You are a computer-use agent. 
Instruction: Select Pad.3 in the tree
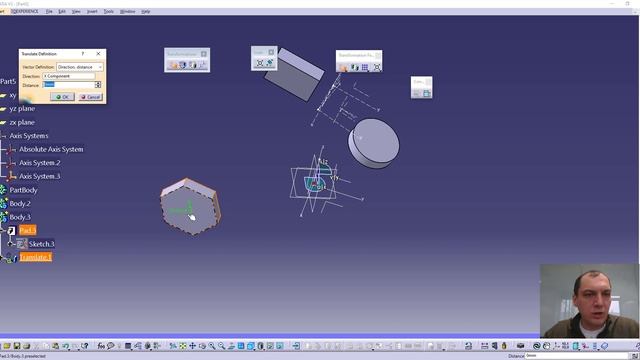[x=27, y=231]
